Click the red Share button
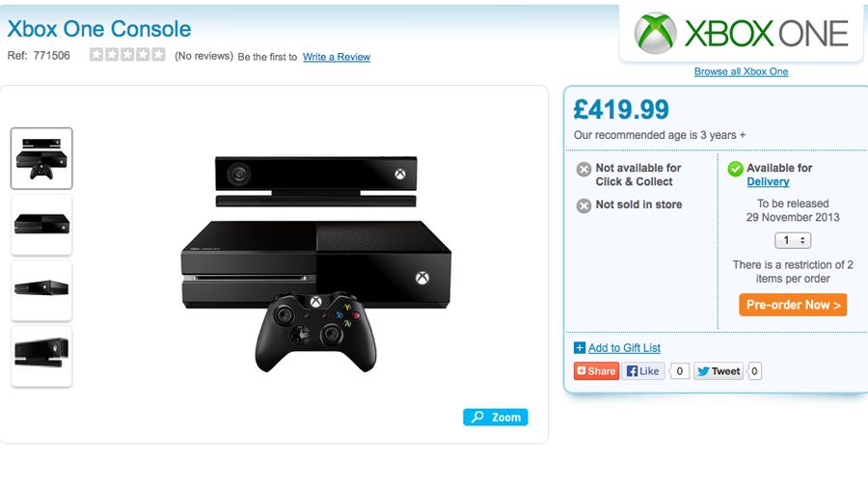Screen dimensions: 868x488 [x=596, y=371]
